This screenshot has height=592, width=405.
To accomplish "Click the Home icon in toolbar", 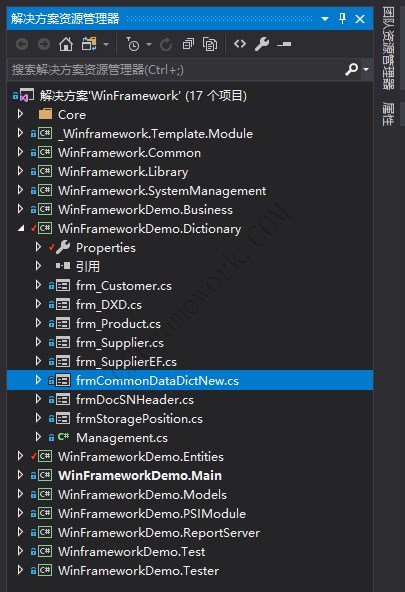I will (66, 44).
